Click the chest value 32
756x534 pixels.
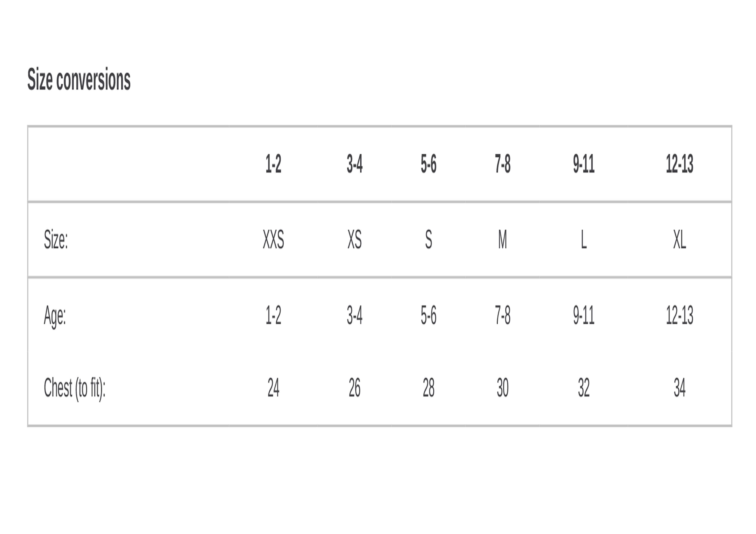[x=584, y=388]
